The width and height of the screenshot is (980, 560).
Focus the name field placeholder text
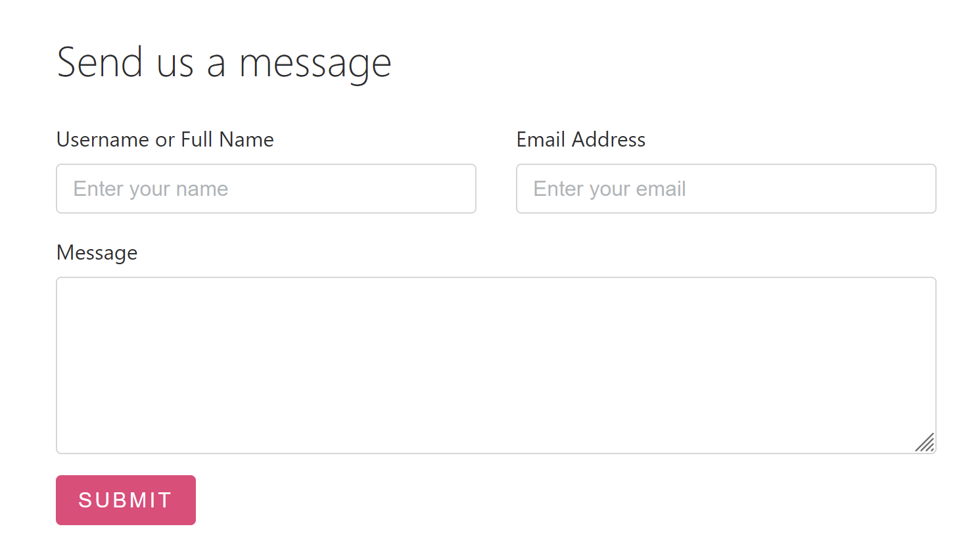pos(151,189)
